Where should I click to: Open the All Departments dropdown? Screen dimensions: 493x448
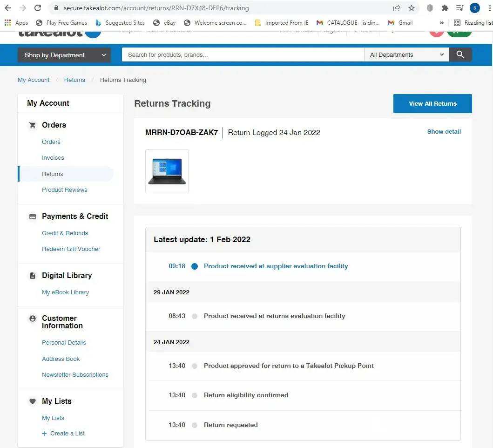click(x=406, y=54)
